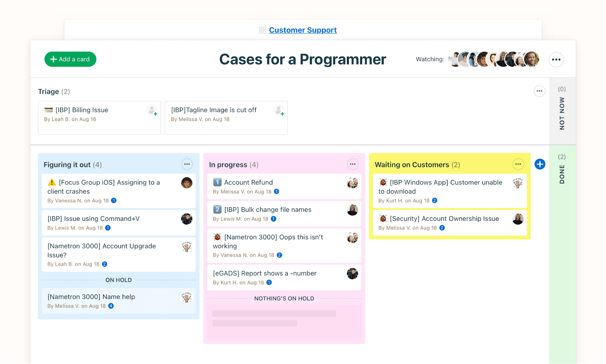
Task: Click comment badge on Account Ownership Issue card
Action: coord(442,228)
